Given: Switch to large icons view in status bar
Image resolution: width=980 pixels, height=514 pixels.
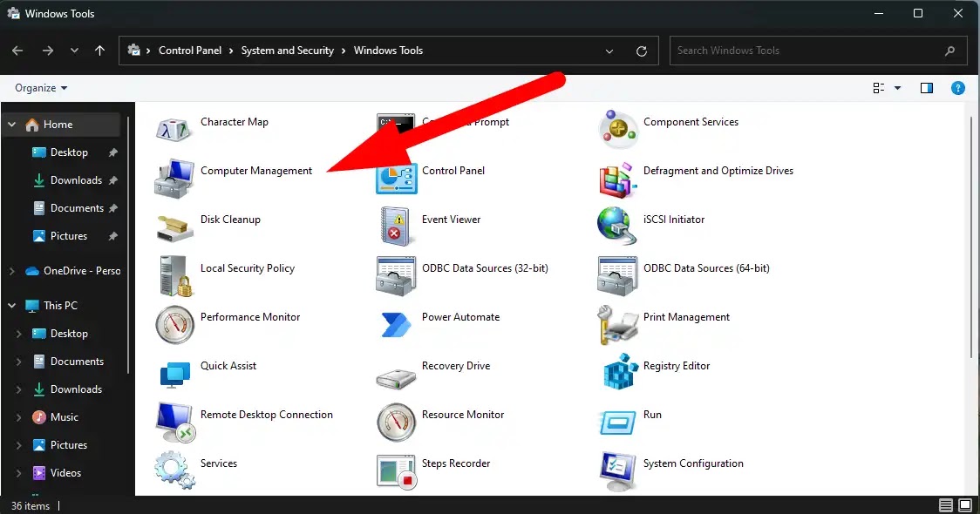Looking at the screenshot, I should (x=965, y=505).
